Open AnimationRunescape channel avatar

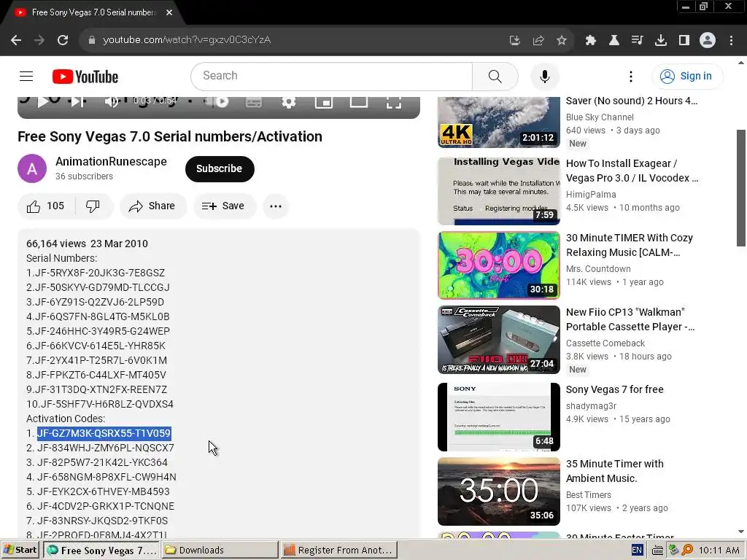[x=32, y=168]
